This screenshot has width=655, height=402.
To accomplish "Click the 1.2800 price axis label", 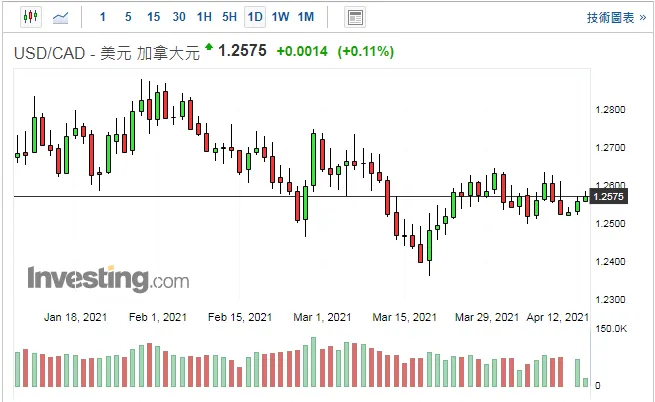I will [x=610, y=110].
